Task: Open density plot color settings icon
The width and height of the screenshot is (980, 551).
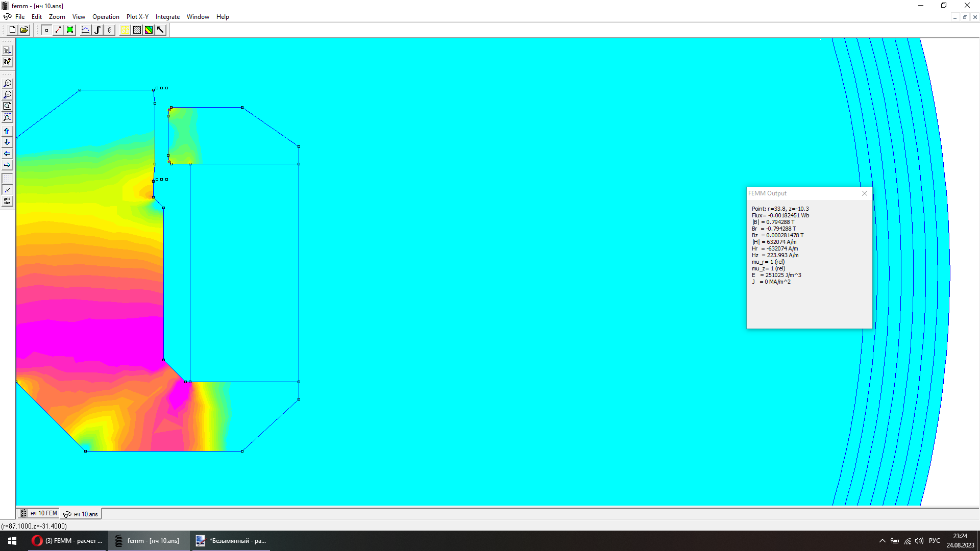Action: point(149,30)
